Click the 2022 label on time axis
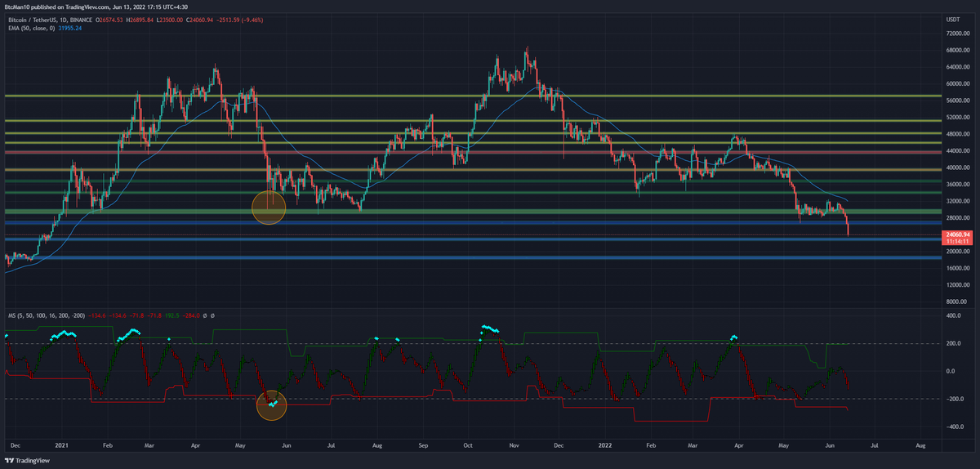980x469 pixels. pyautogui.click(x=605, y=447)
